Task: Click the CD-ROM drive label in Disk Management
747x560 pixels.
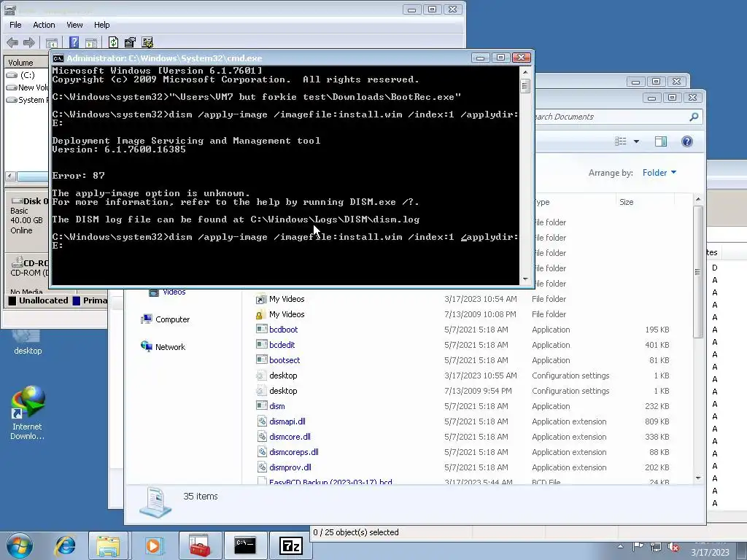Action: (28, 268)
